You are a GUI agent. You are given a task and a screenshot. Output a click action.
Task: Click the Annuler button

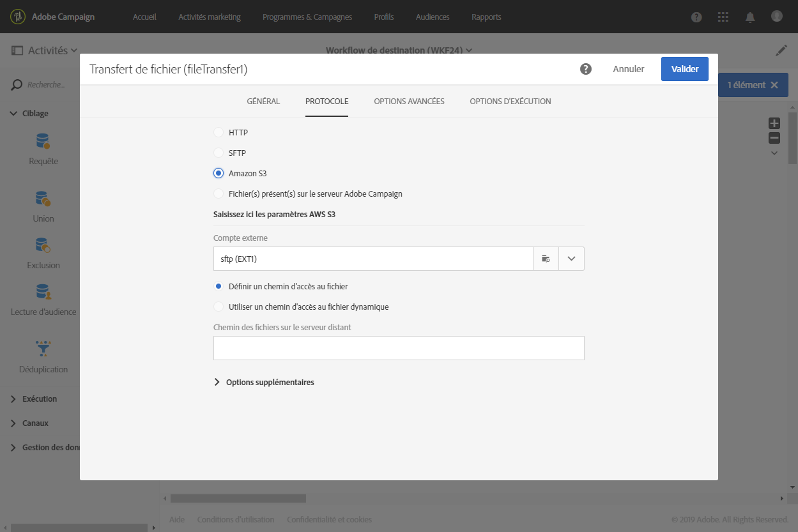click(629, 69)
